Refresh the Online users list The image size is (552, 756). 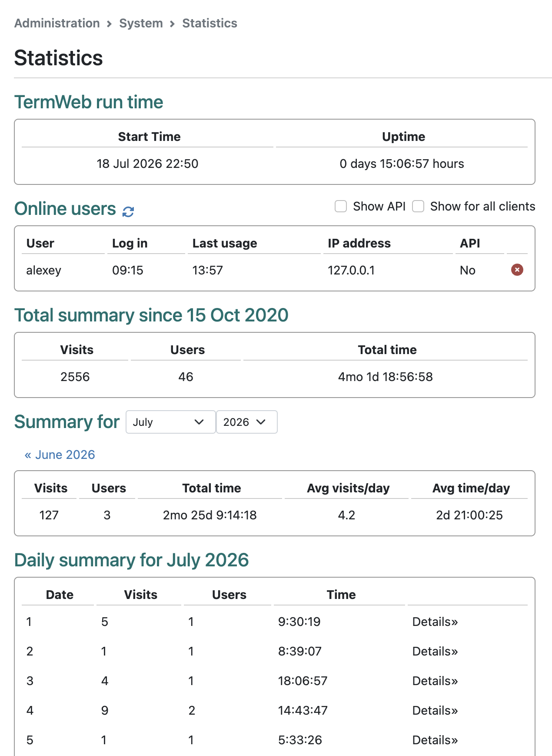coord(128,212)
